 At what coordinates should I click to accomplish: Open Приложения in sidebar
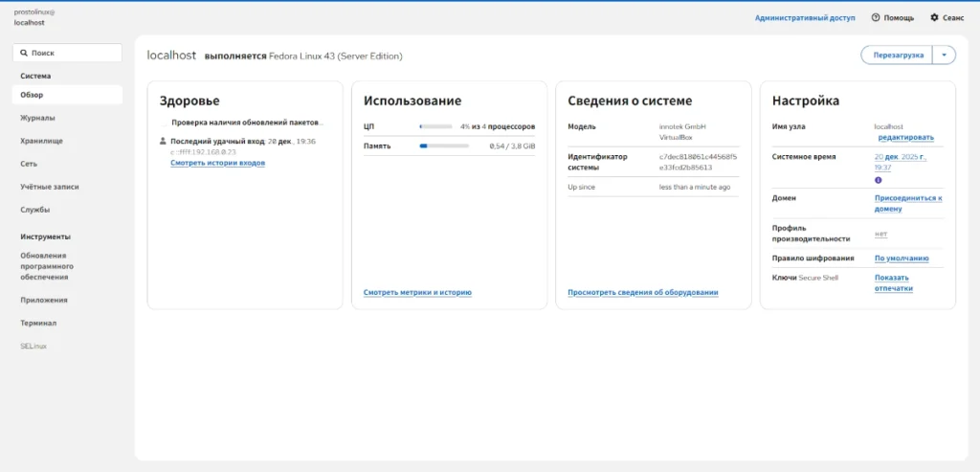click(x=67, y=300)
